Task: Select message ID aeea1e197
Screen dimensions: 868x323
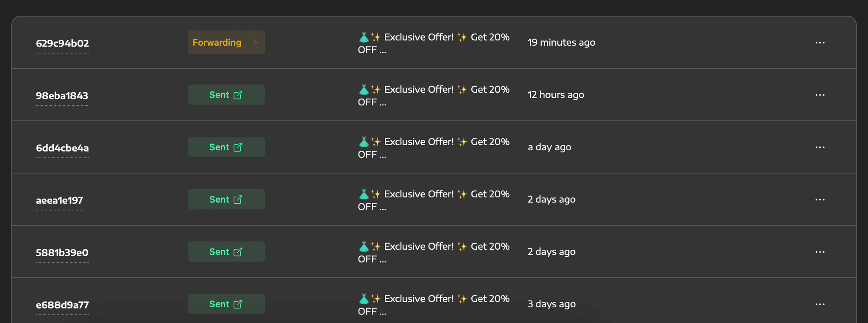Action: pos(59,200)
